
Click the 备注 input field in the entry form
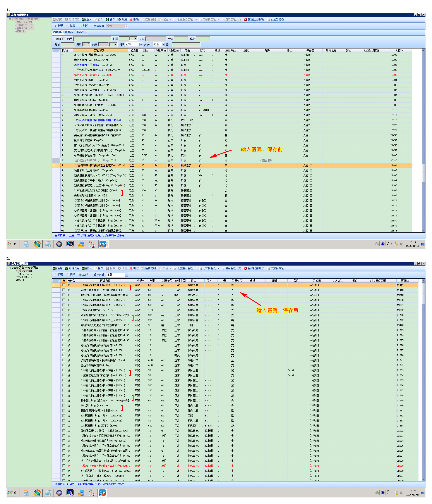pyautogui.click(x=186, y=45)
